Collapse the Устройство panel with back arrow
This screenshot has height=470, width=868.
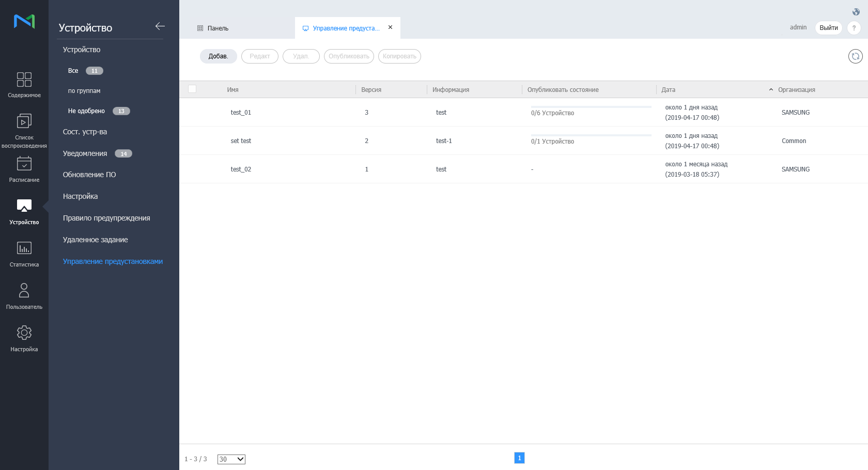tap(160, 26)
